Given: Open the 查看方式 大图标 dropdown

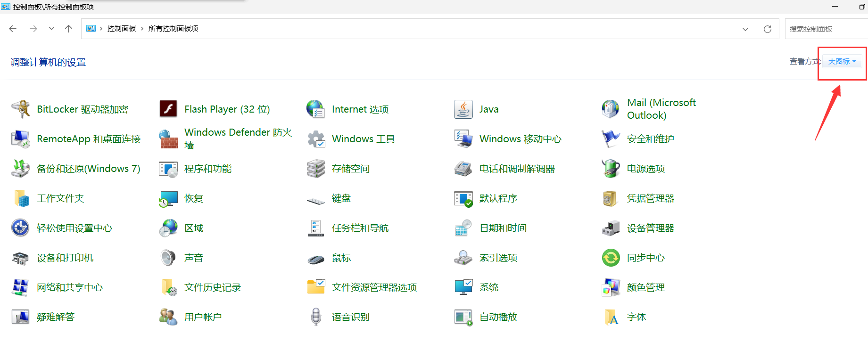Looking at the screenshot, I should pyautogui.click(x=842, y=62).
